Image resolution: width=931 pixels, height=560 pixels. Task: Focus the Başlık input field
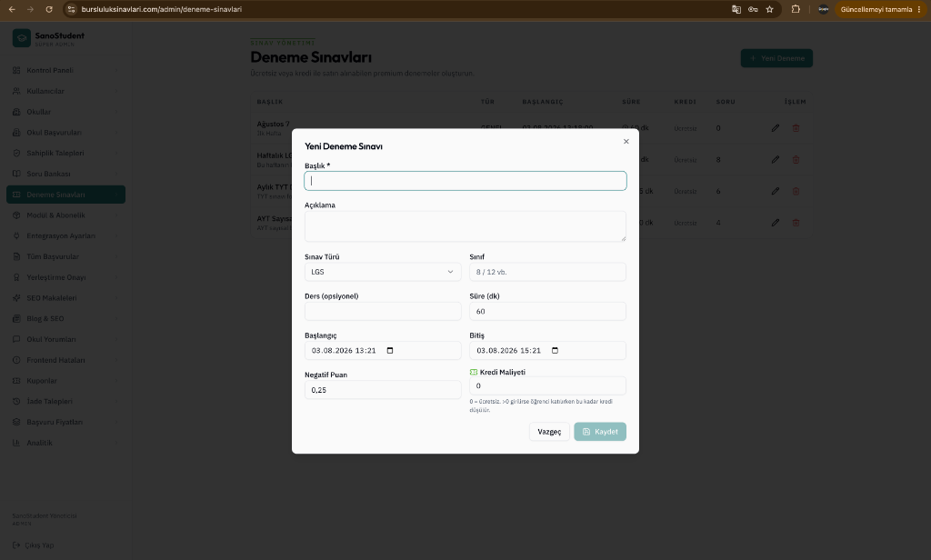pyautogui.click(x=465, y=181)
